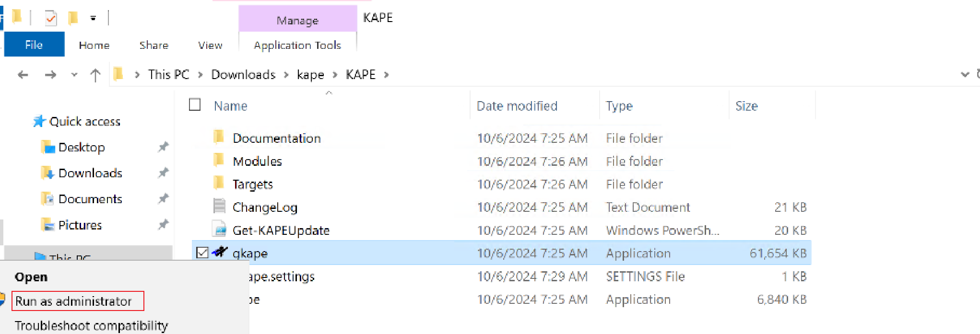Click the Quick access star icon
The image size is (980, 334).
39,121
